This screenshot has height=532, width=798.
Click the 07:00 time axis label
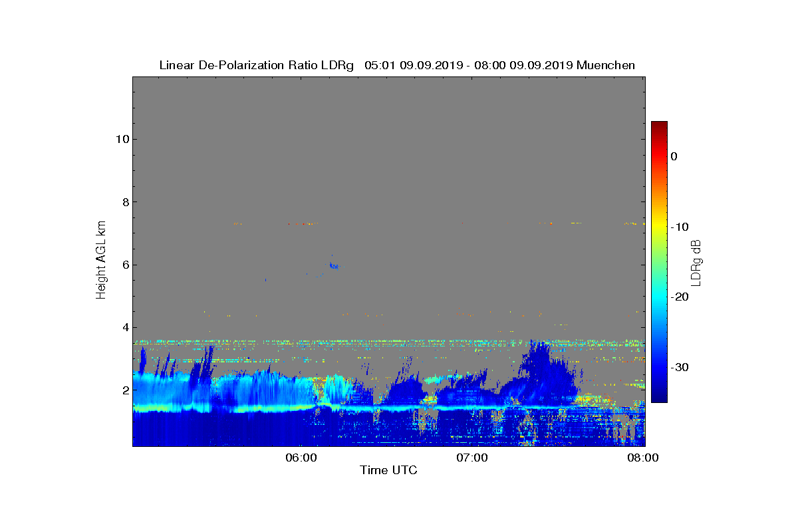click(x=472, y=458)
